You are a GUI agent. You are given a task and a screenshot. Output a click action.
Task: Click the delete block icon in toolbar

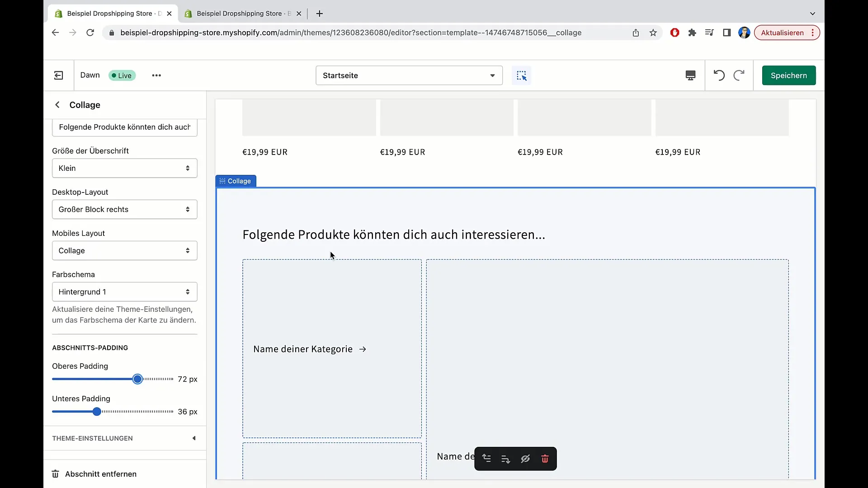coord(544,458)
